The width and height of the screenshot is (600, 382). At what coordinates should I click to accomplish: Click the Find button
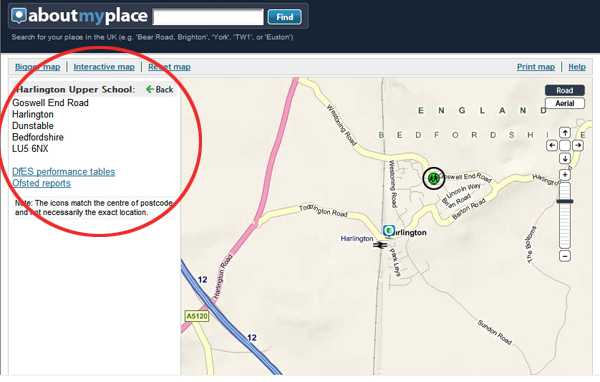point(285,17)
